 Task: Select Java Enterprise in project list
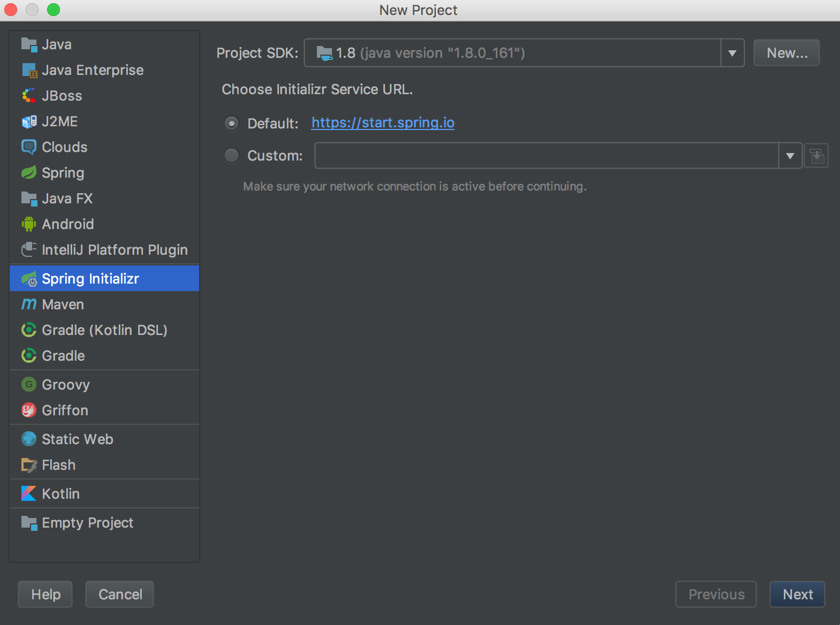pyautogui.click(x=93, y=70)
